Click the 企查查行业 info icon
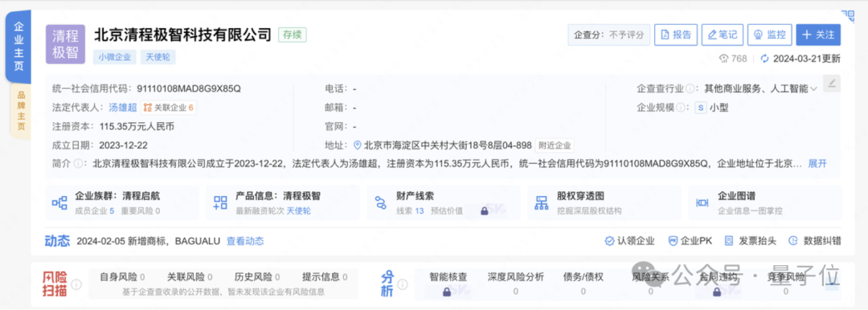 (x=690, y=88)
